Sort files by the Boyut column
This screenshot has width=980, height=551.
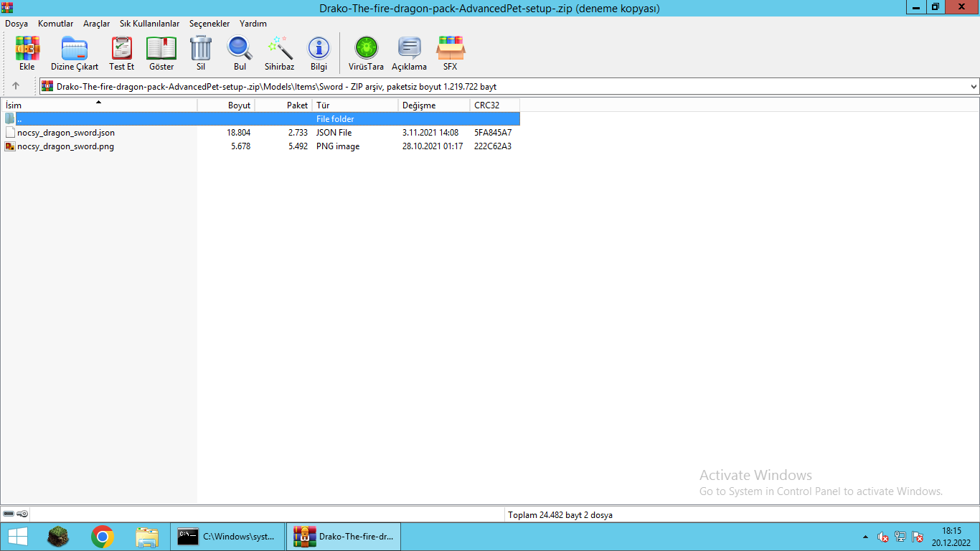[226, 105]
